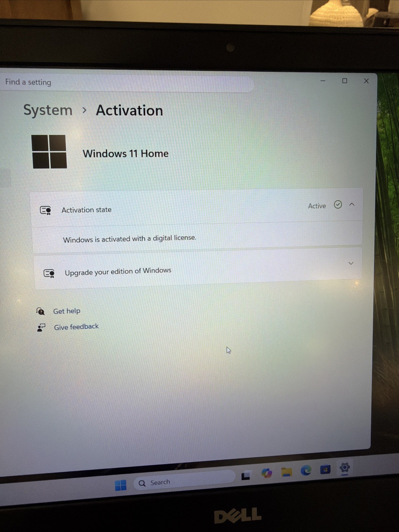Select the Windows 11 Home edition text
The image size is (399, 532).
(x=125, y=153)
